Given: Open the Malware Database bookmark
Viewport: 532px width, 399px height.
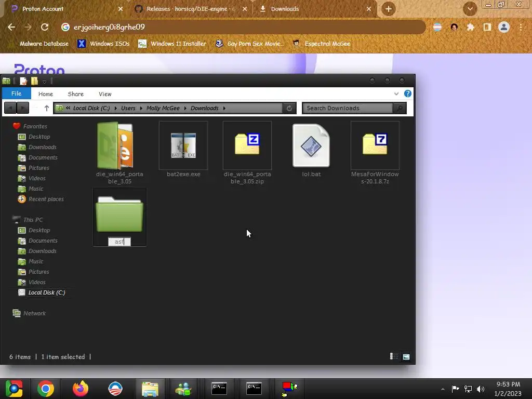Looking at the screenshot, I should (x=44, y=44).
